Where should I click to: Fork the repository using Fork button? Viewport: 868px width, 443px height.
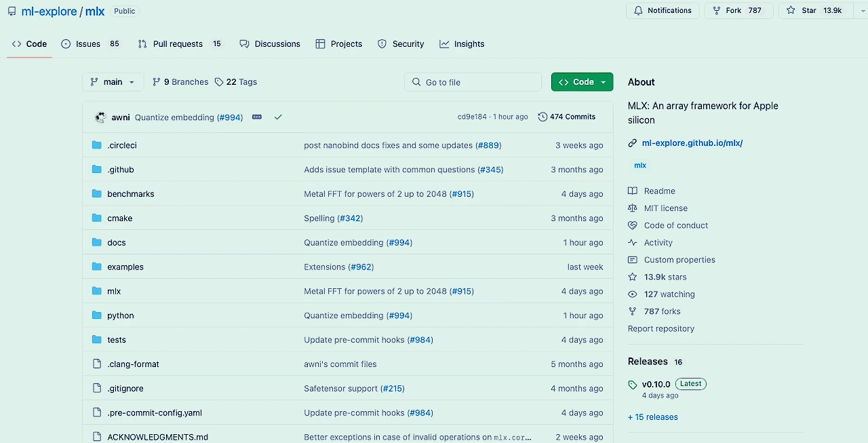[x=738, y=11]
